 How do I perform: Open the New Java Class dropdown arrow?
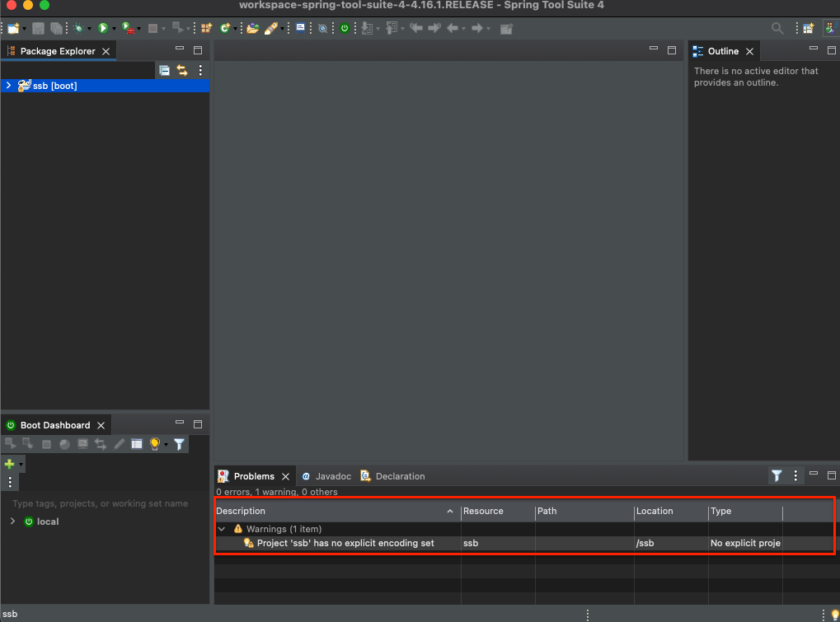tap(235, 29)
